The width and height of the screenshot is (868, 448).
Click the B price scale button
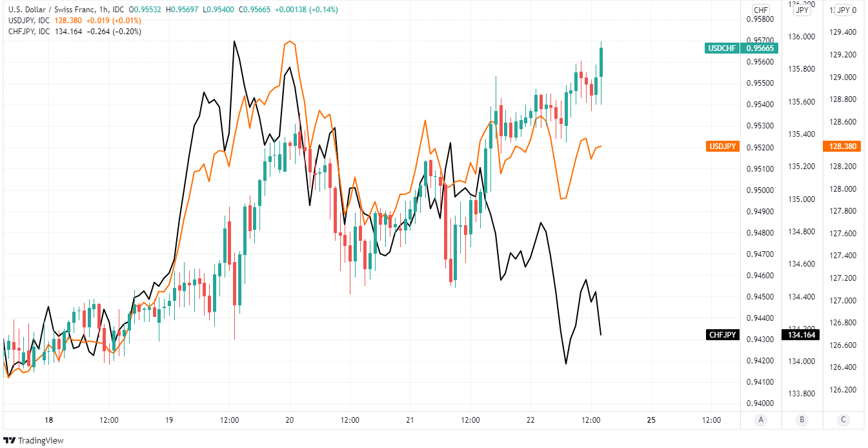click(x=802, y=420)
